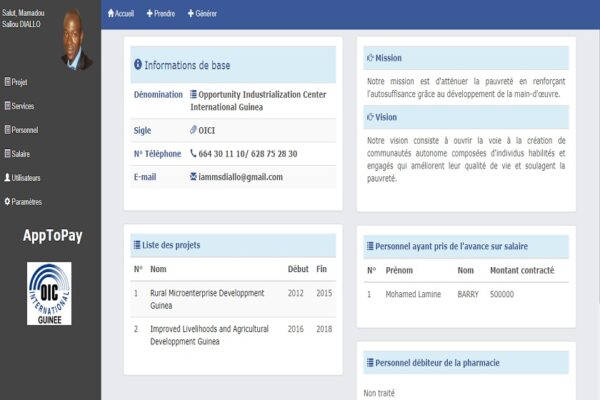Click the list icon beside Personnel

[x=7, y=129]
